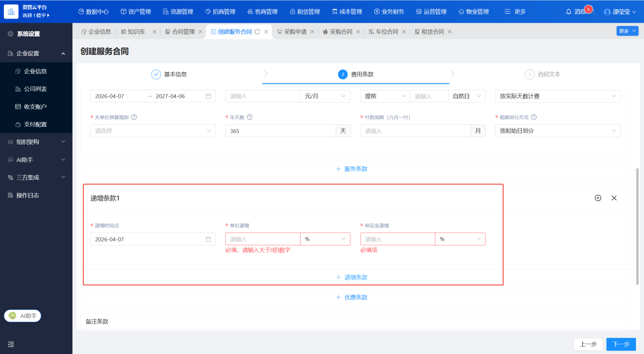The height and width of the screenshot is (354, 644).
Task: Click the plus-circle add icon in 递增条款1
Action: [x=598, y=198]
